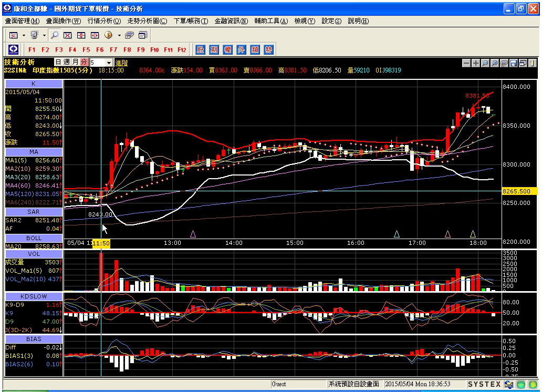Click the vertical split arrows toolbar icon
Image resolution: width=542 pixels, height=392 pixels.
pyautogui.click(x=81, y=35)
